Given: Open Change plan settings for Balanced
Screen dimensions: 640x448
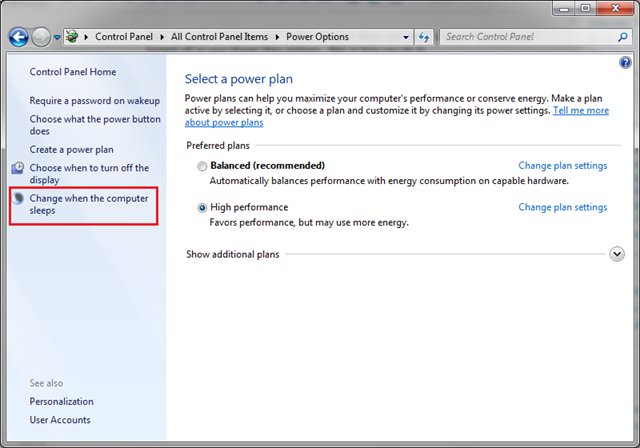Looking at the screenshot, I should point(563,166).
